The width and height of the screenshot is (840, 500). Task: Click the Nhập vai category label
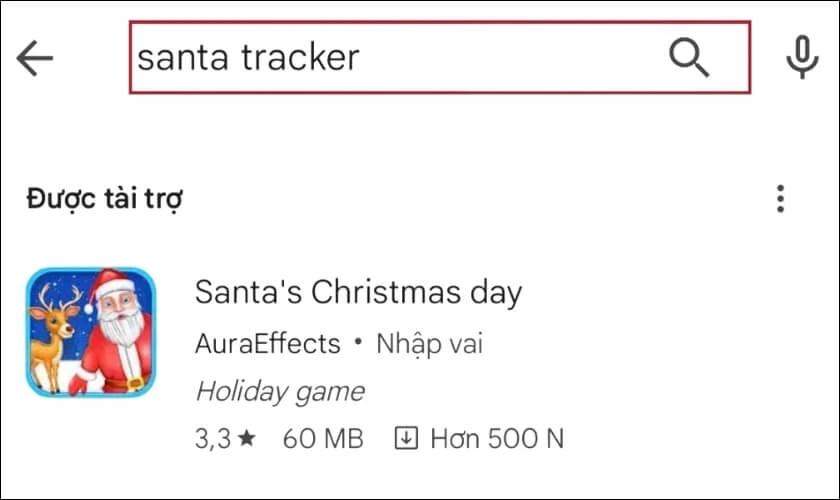coord(430,344)
